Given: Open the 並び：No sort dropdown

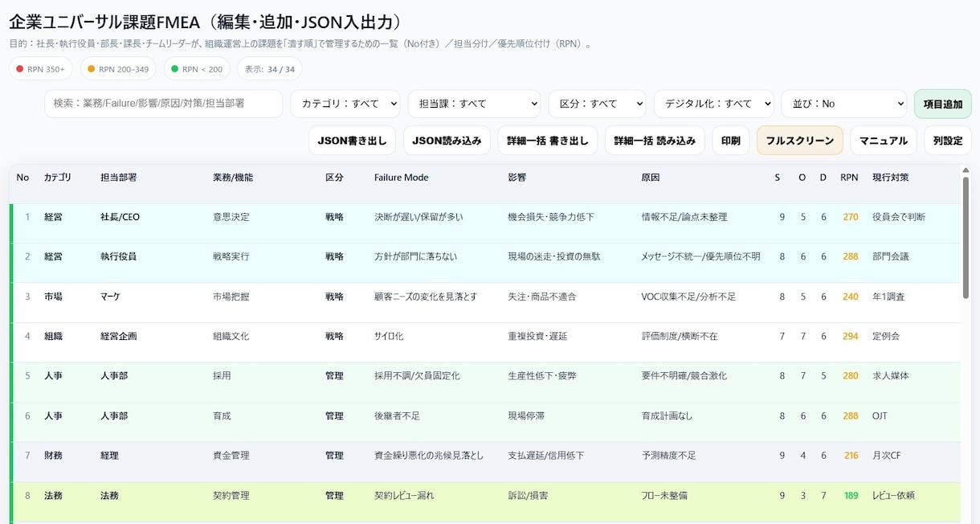Looking at the screenshot, I should [x=843, y=104].
